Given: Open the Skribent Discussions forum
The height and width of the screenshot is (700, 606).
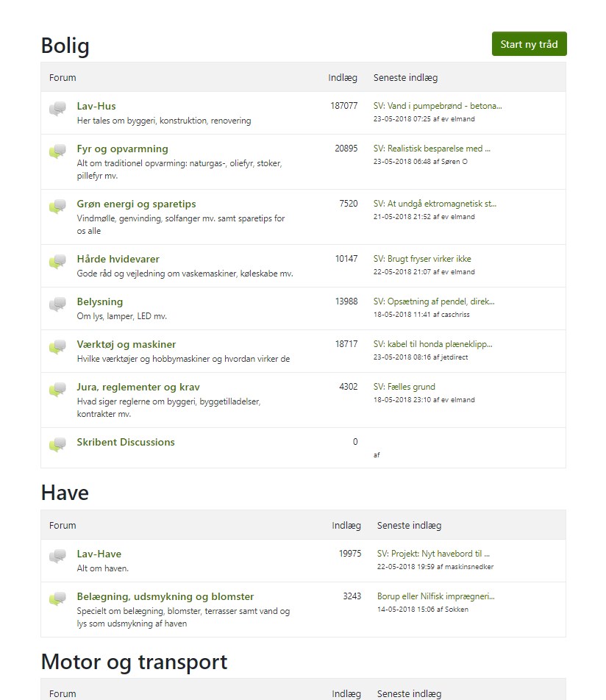Looking at the screenshot, I should click(126, 443).
